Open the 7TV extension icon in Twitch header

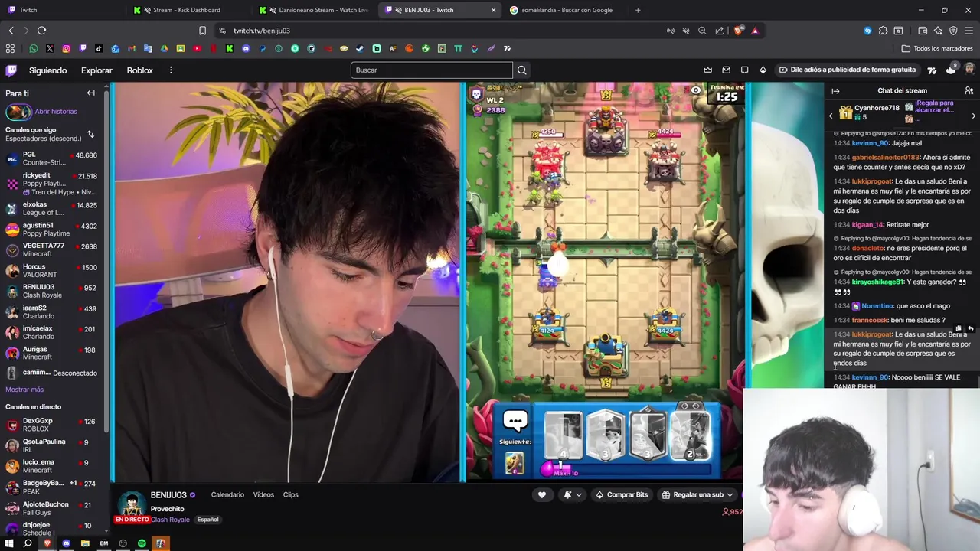tap(932, 70)
